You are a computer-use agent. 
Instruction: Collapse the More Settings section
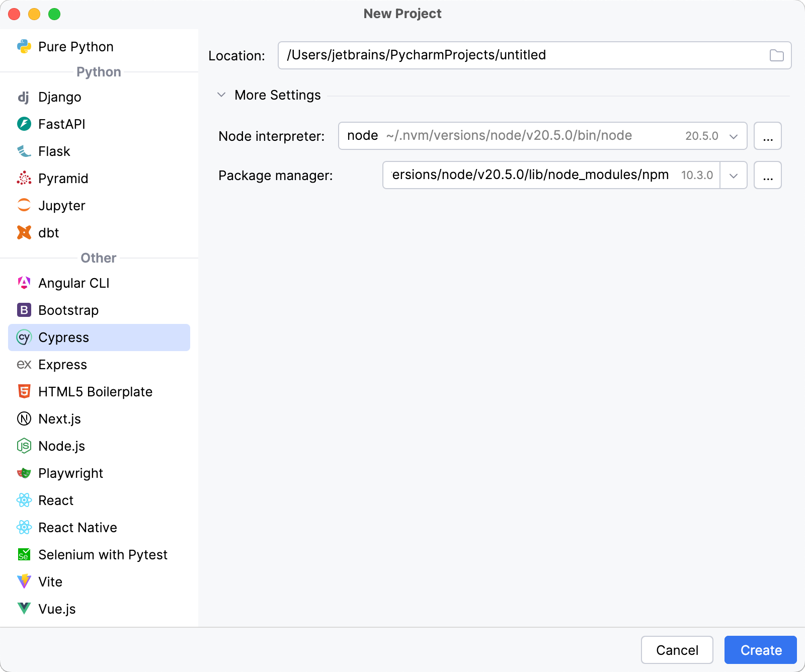coord(221,95)
